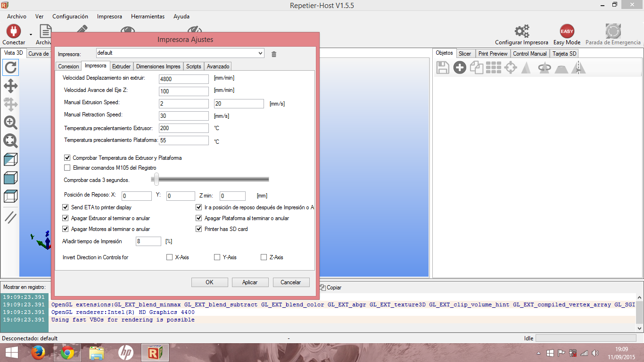Open Firefox from the taskbar
The width and height of the screenshot is (644, 362).
pyautogui.click(x=38, y=352)
